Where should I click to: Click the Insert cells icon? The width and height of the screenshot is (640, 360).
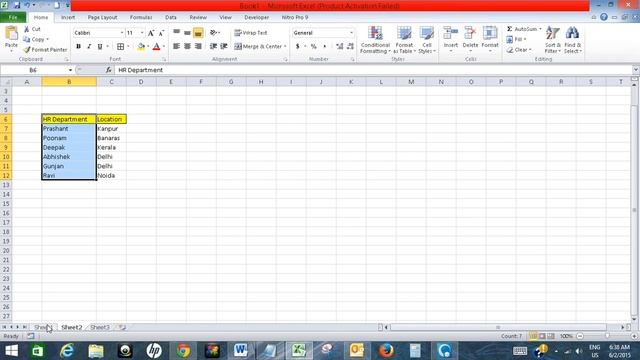pyautogui.click(x=451, y=33)
